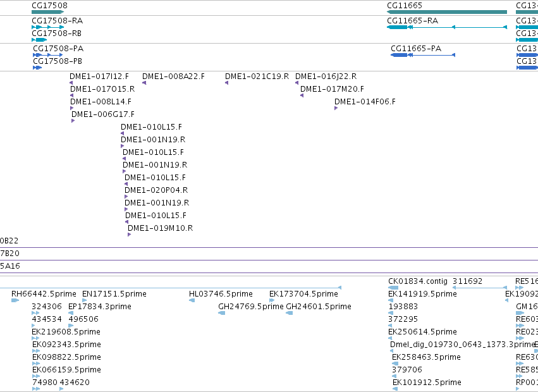The image size is (538, 392).
Task: Select the EK250614.5prime EST
Action: click(x=422, y=332)
